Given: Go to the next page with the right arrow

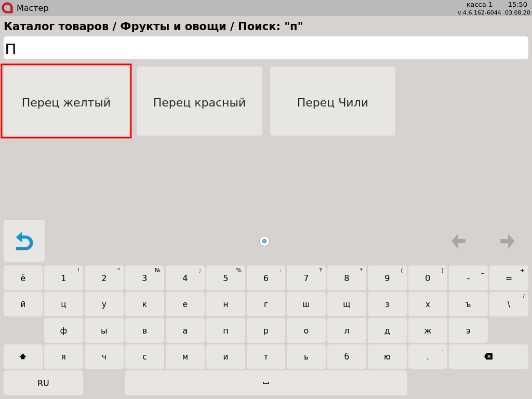Looking at the screenshot, I should [x=507, y=241].
